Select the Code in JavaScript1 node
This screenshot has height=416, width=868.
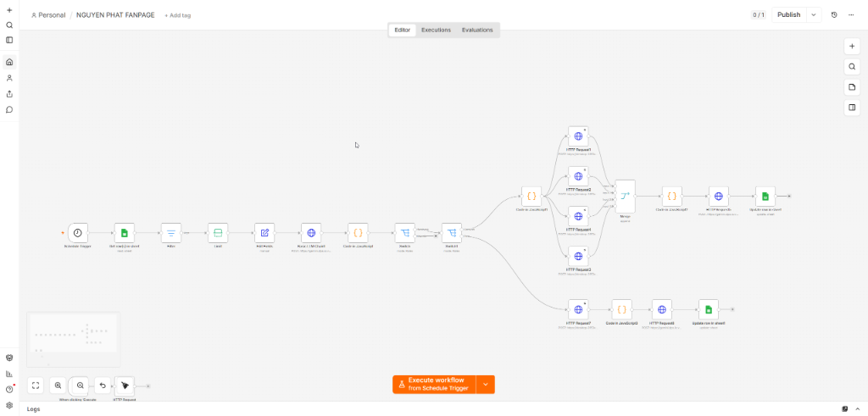pos(531,197)
